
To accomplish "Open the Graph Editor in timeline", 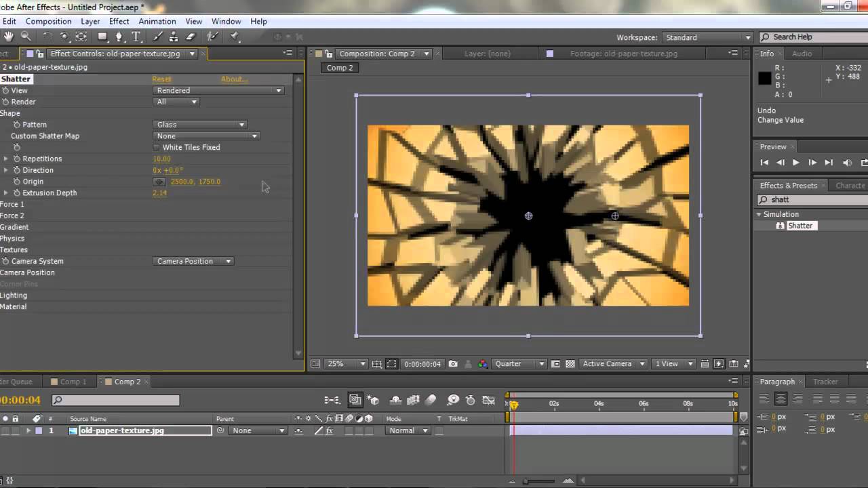I will coord(488,401).
